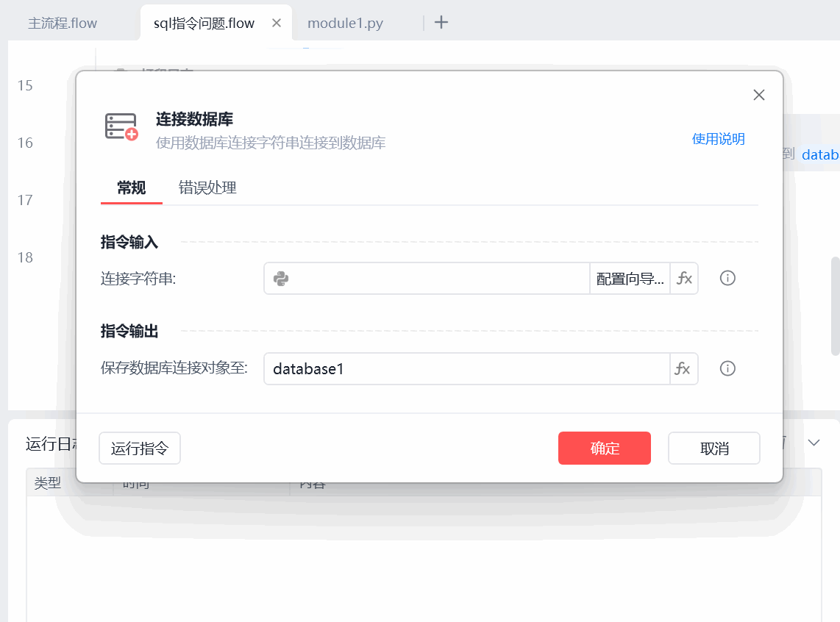This screenshot has height=622, width=840.
Task: Click line number 15 in the flow editor
Action: click(x=25, y=85)
